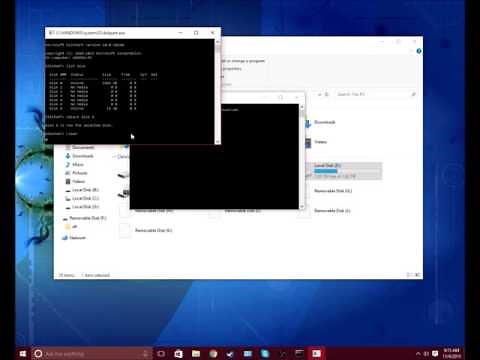
Task: Click the diskpart window title bar icon
Action: pos(51,33)
